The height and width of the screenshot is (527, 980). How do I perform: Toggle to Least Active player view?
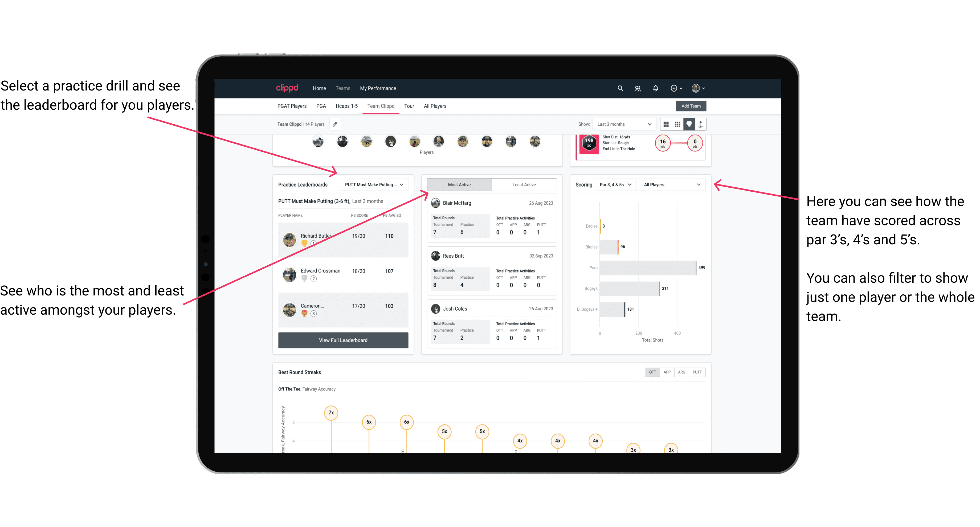click(x=523, y=185)
